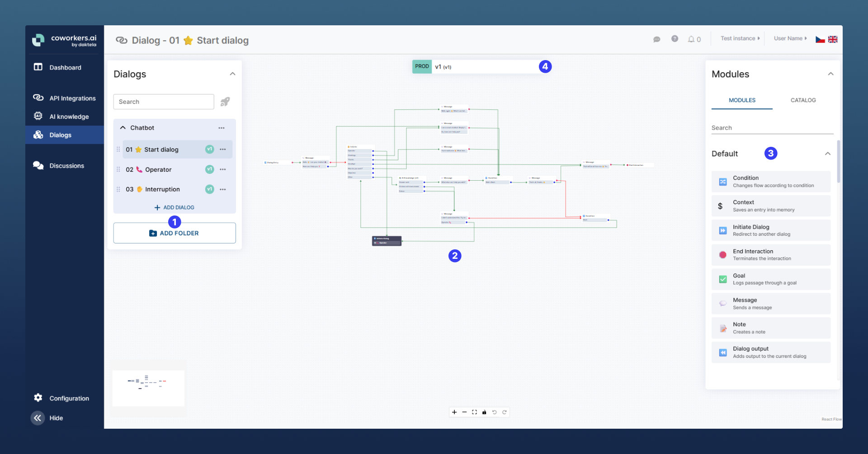Click the Add Folder button
This screenshot has width=868, height=454.
click(x=175, y=233)
